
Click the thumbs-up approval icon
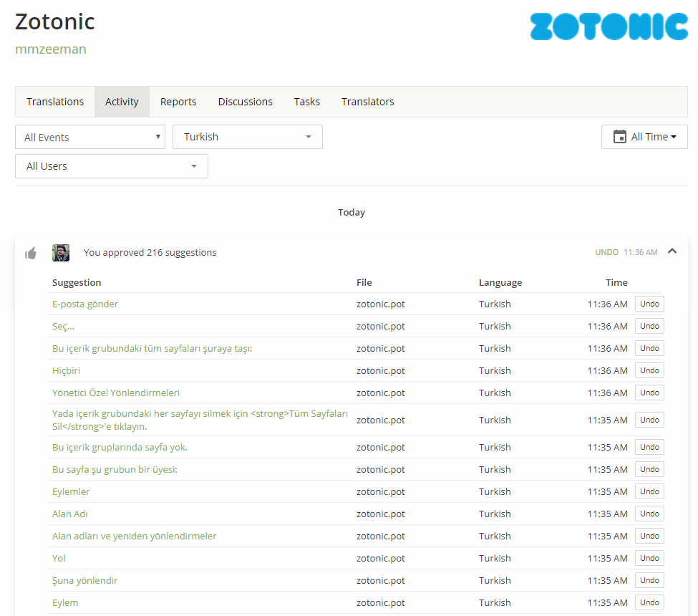point(31,254)
